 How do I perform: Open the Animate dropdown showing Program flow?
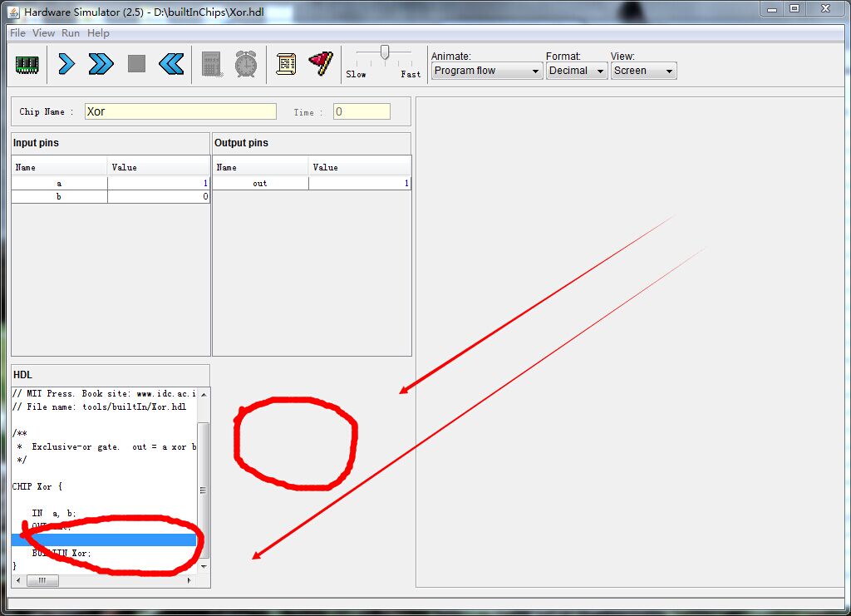pos(487,71)
